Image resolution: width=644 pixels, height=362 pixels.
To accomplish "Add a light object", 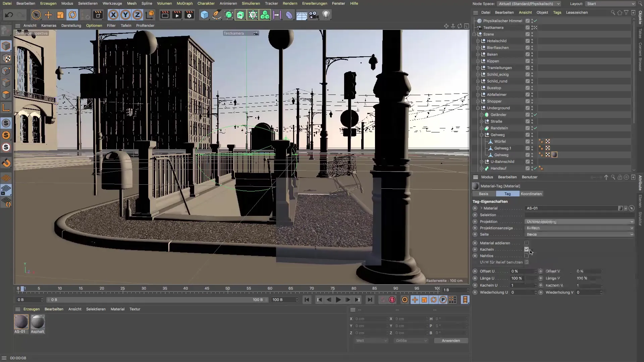I will coord(326,15).
